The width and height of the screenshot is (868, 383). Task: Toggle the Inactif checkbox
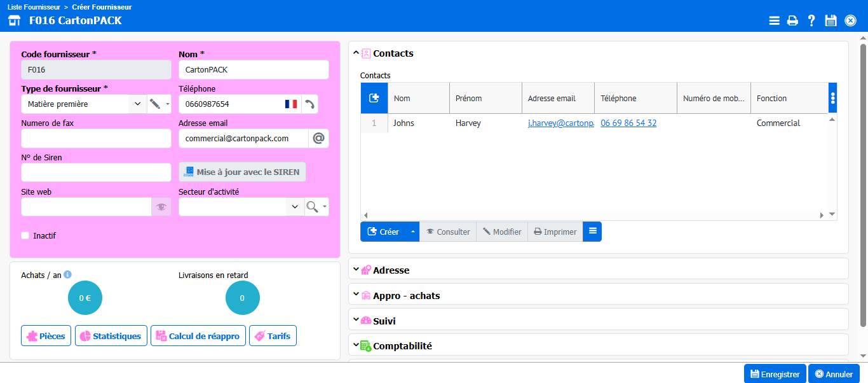coord(25,235)
